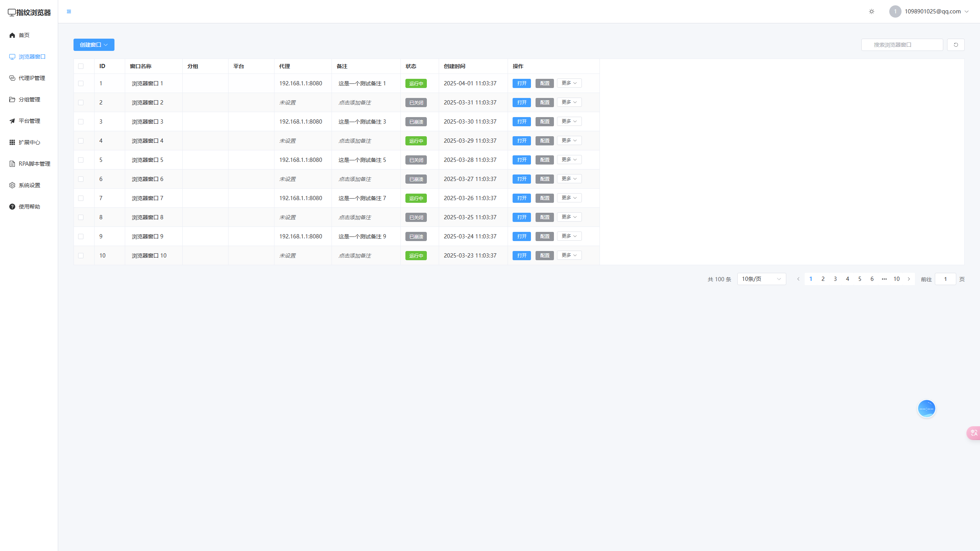The image size is (980, 551).
Task: Select the checkbox for row ID 7
Action: (81, 198)
